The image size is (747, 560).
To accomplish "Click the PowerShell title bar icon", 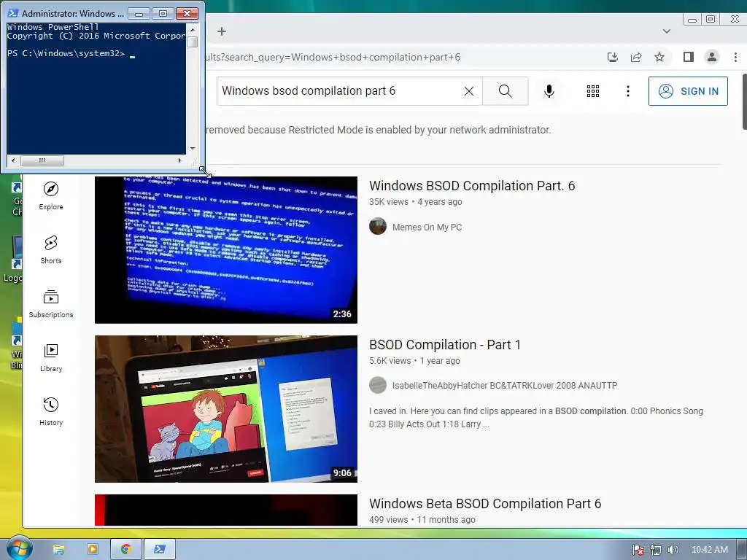I will tap(13, 13).
